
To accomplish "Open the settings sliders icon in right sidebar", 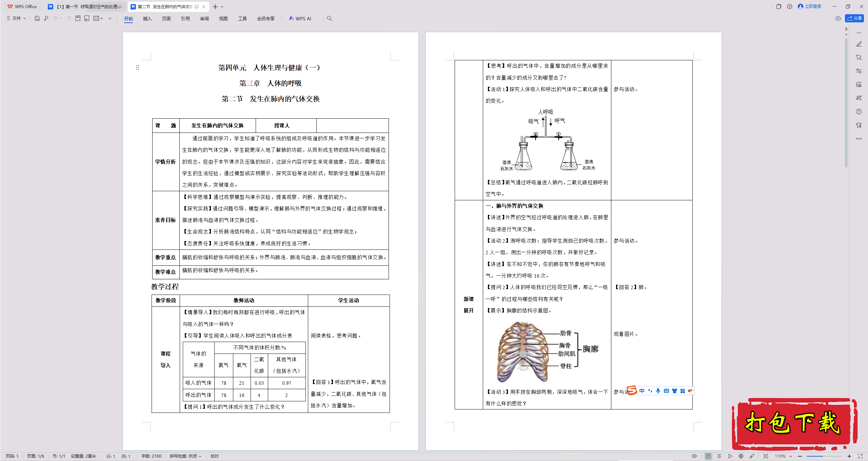I will [859, 71].
